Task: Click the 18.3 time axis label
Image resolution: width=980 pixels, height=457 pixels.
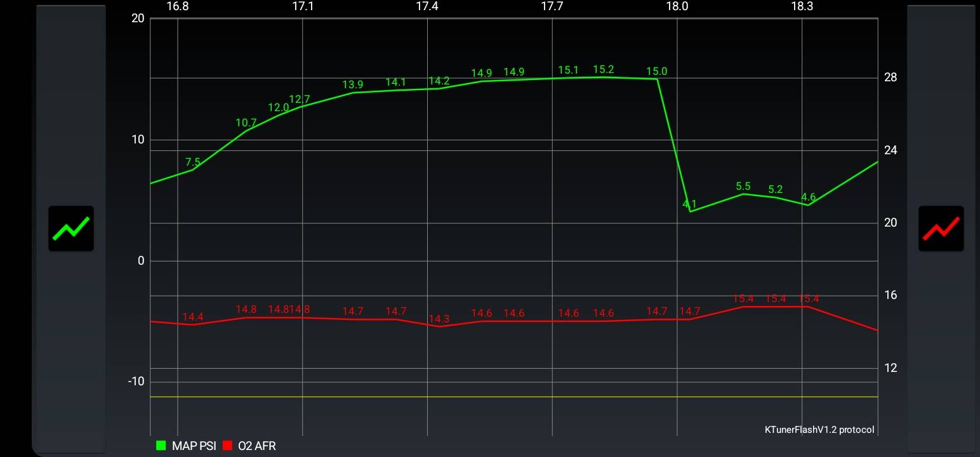Action: 802,6
